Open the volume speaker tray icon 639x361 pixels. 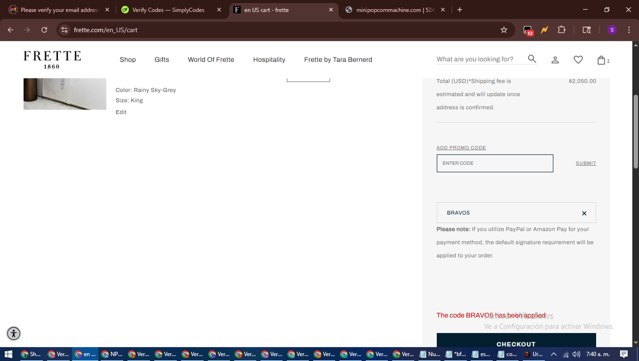coord(576,354)
